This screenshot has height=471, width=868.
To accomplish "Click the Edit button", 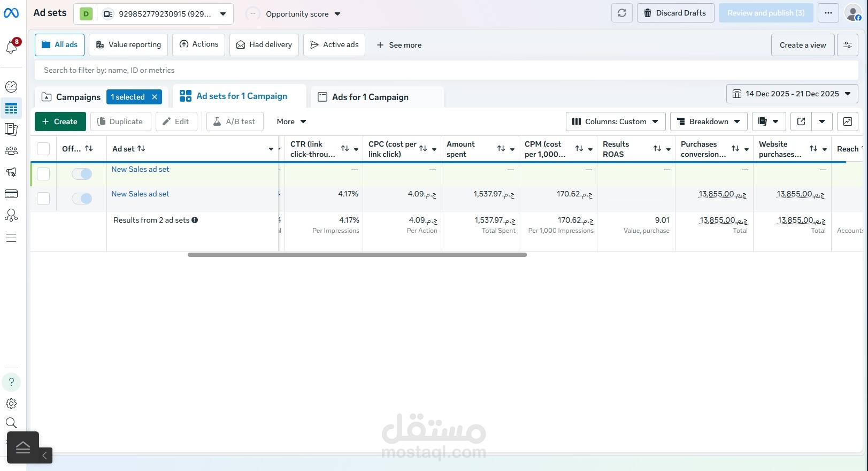I will tap(176, 121).
